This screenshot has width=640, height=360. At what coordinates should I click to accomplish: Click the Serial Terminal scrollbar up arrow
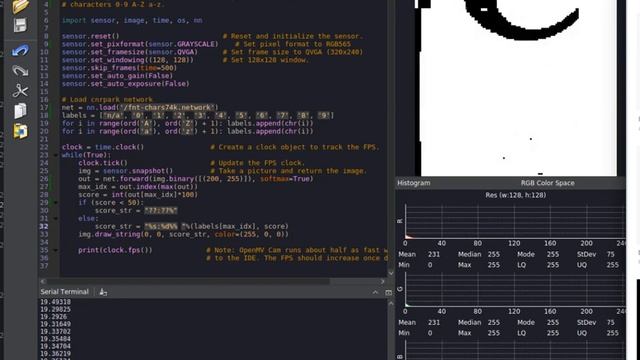pos(391,303)
